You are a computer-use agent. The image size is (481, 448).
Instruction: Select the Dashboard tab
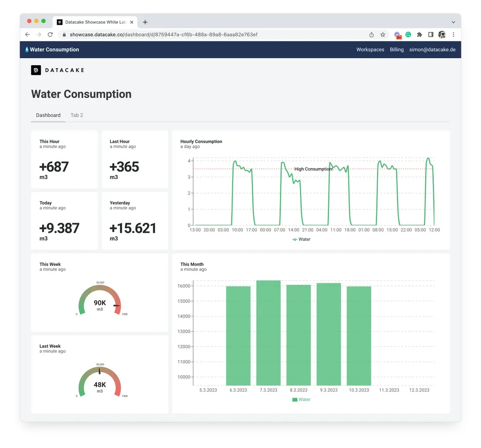point(48,115)
